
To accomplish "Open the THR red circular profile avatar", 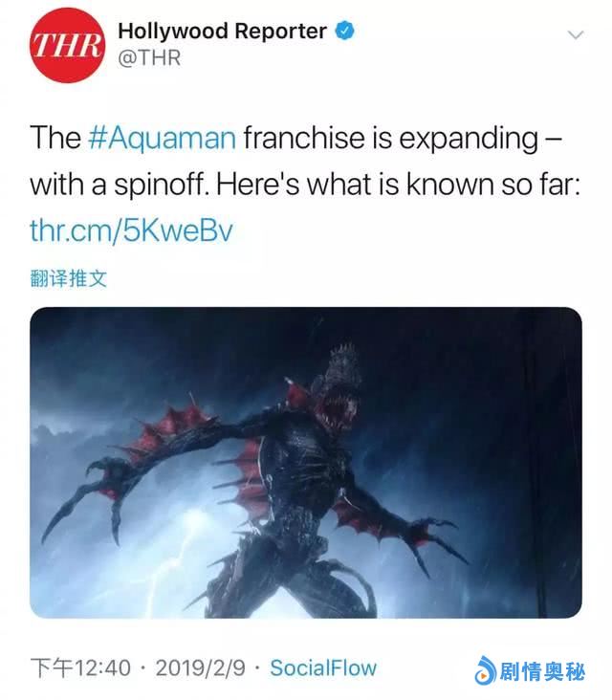I will (x=67, y=45).
